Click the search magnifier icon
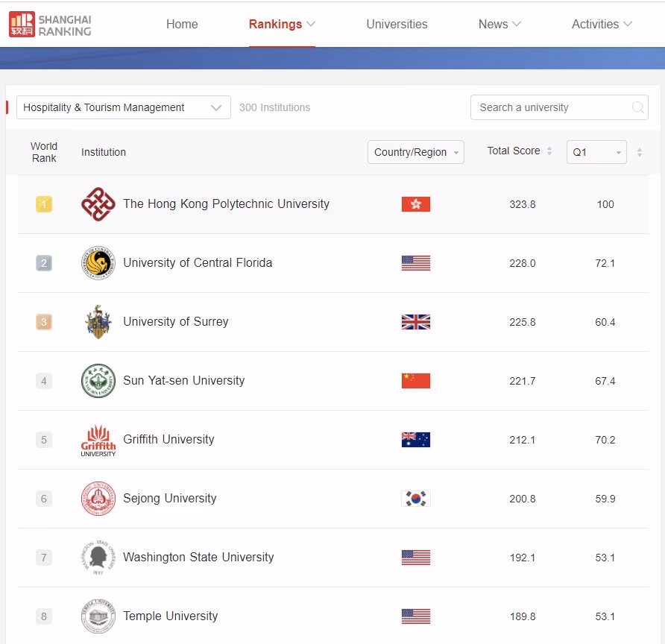 tap(639, 107)
